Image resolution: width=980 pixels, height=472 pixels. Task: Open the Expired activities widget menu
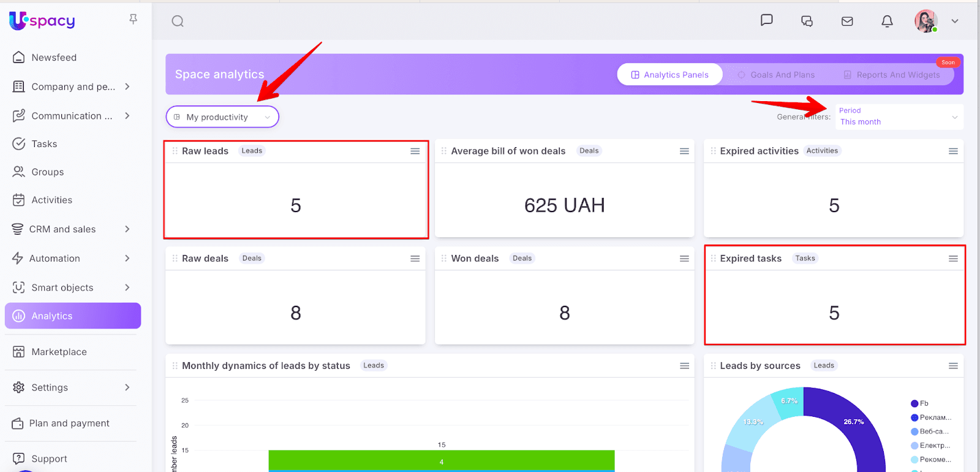(x=953, y=151)
